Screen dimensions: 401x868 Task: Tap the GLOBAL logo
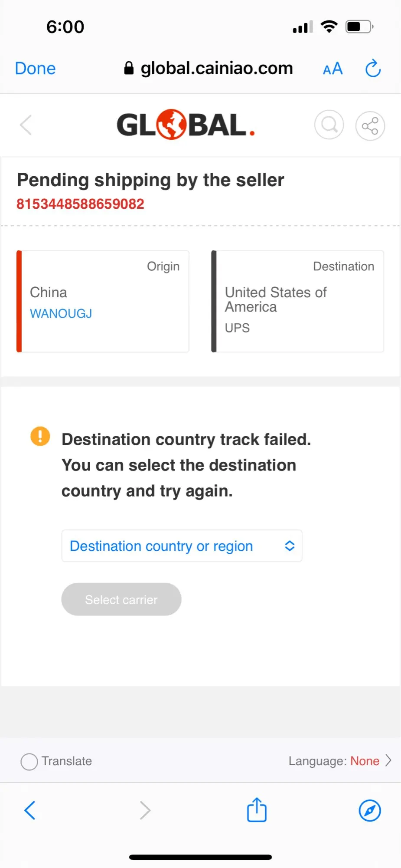tap(185, 125)
